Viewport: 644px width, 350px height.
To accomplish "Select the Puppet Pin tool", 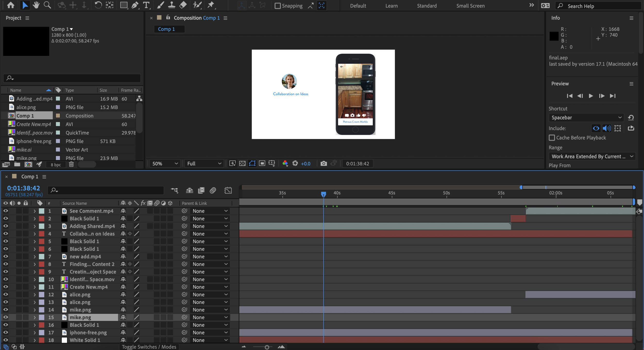I will [x=211, y=5].
